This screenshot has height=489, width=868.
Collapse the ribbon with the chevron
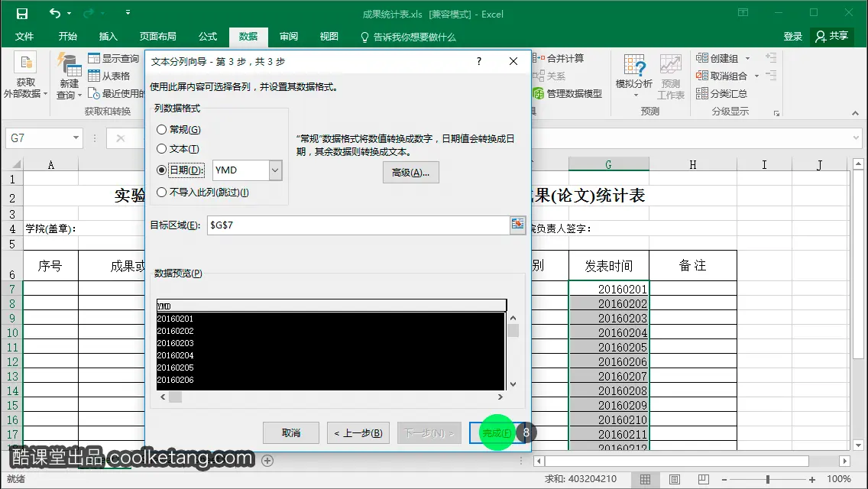click(855, 113)
